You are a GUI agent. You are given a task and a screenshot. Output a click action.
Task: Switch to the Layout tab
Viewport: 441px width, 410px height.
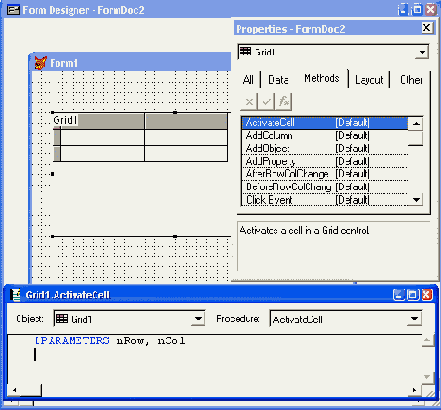[369, 80]
